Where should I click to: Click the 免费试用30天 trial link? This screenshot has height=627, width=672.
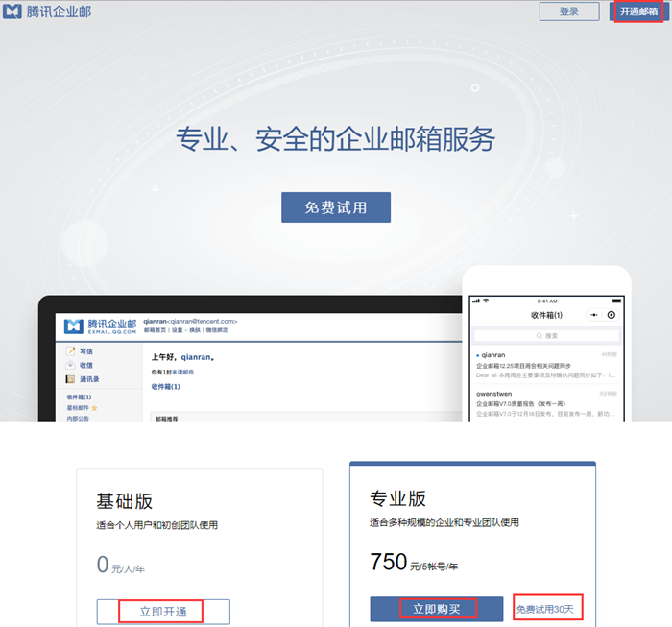click(x=549, y=609)
